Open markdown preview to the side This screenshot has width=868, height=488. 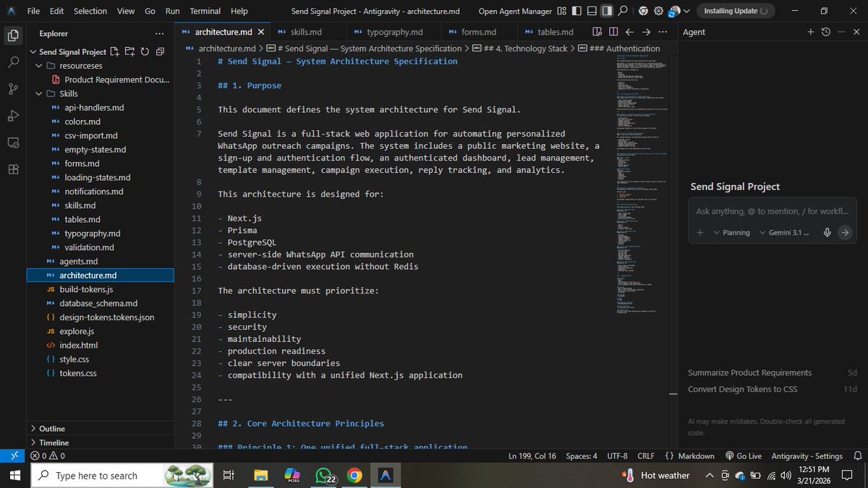pyautogui.click(x=597, y=32)
